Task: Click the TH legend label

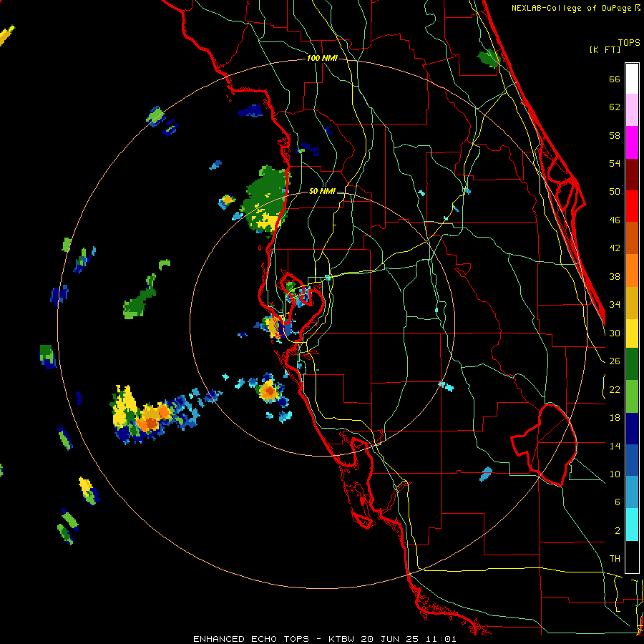Action: [x=615, y=559]
